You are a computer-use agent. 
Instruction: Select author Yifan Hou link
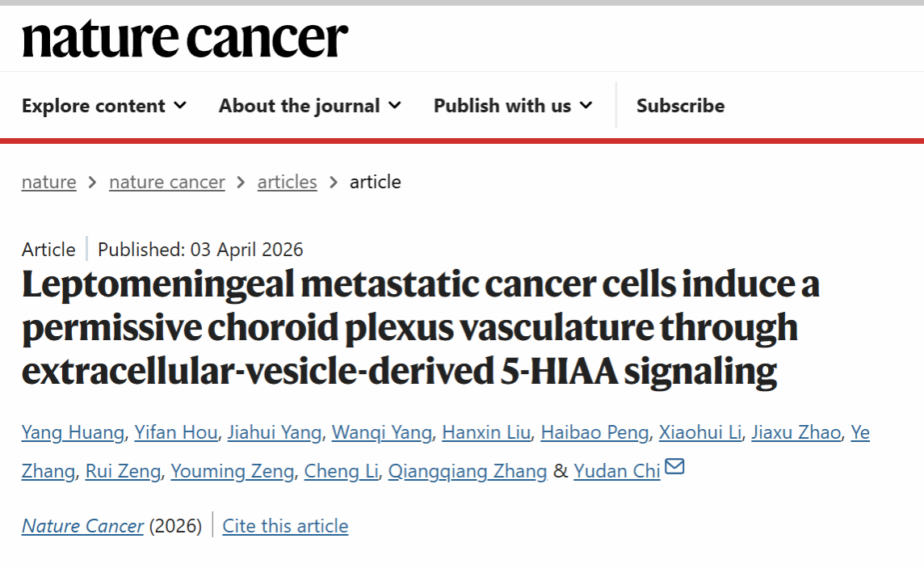[176, 433]
